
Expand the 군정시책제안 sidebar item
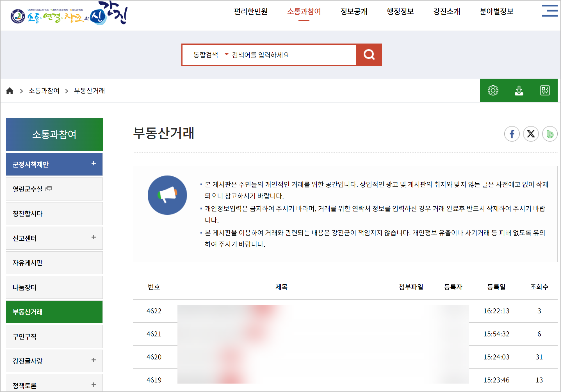pos(93,163)
